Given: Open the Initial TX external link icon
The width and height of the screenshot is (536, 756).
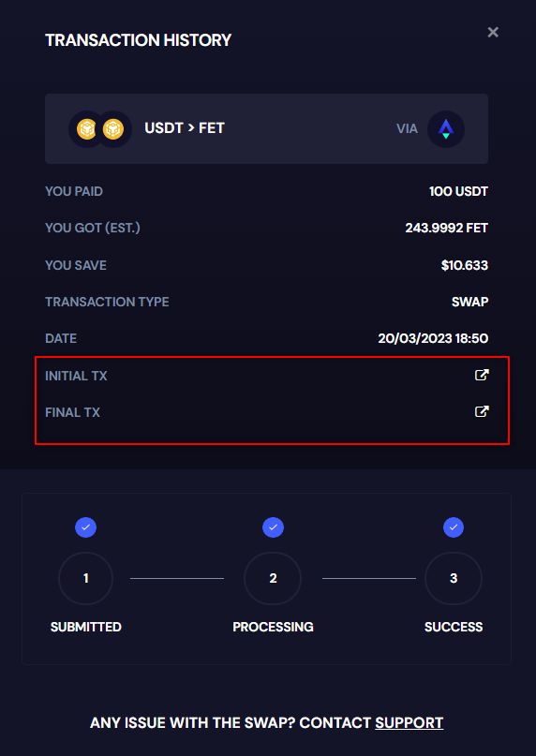Looking at the screenshot, I should (x=482, y=375).
